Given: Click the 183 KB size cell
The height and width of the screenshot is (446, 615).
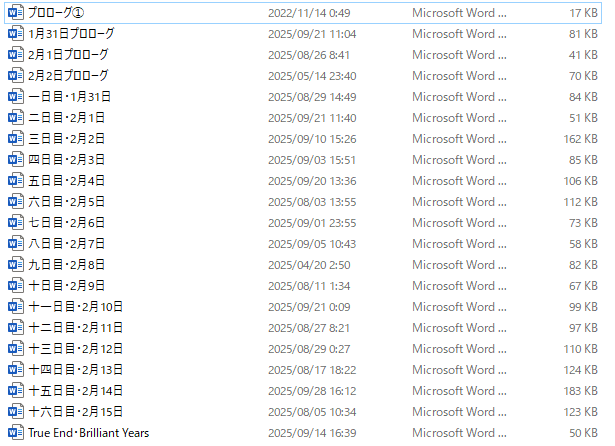Looking at the screenshot, I should [579, 391].
